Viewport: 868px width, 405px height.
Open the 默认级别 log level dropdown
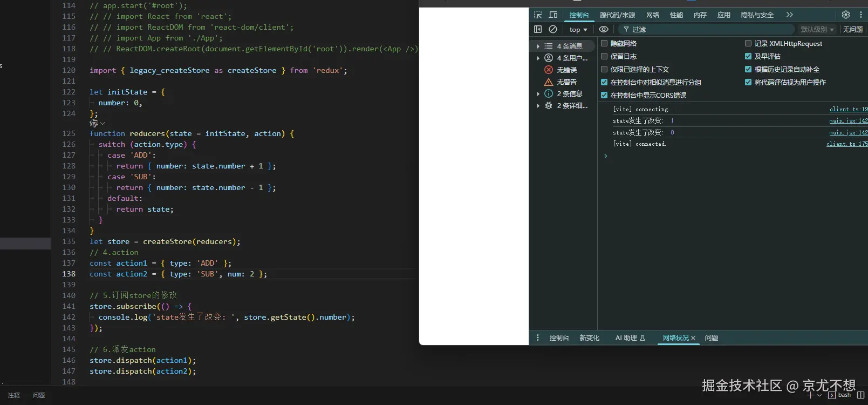[817, 30]
